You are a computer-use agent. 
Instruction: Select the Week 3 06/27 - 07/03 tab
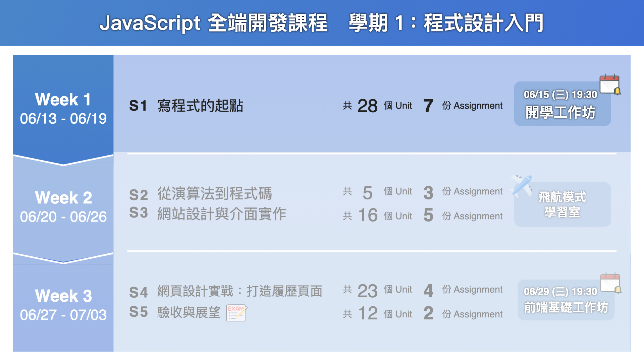[63, 305]
